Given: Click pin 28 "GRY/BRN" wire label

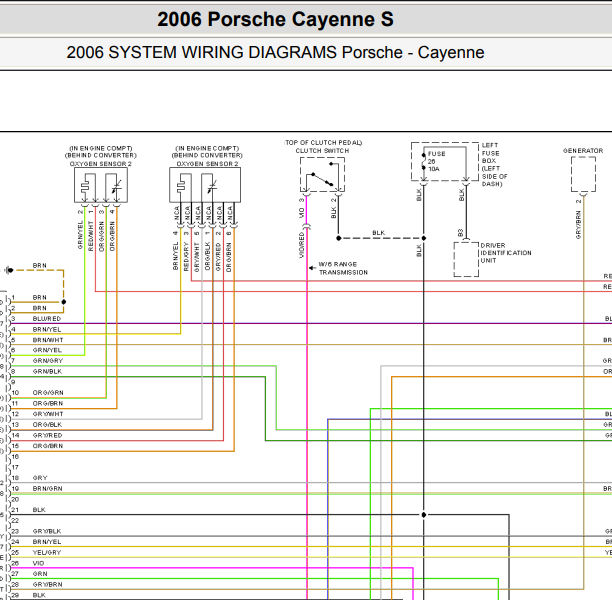Looking at the screenshot, I should tap(48, 584).
